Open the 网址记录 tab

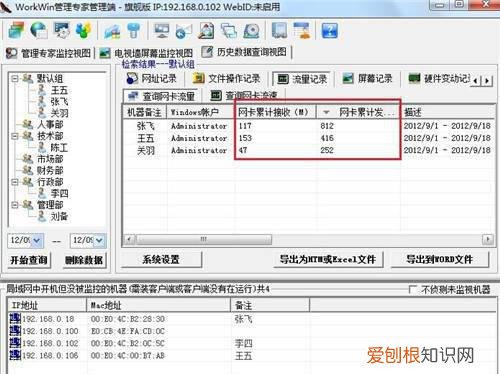152,79
